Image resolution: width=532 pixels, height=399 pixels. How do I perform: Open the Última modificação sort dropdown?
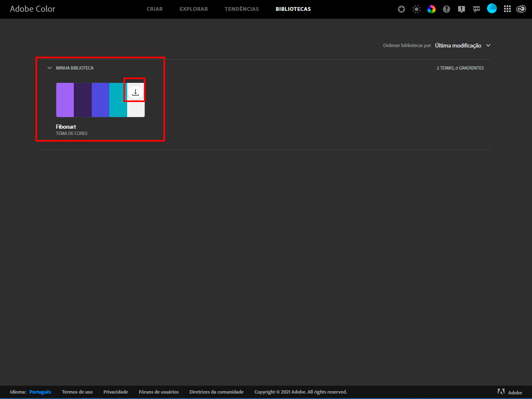463,45
